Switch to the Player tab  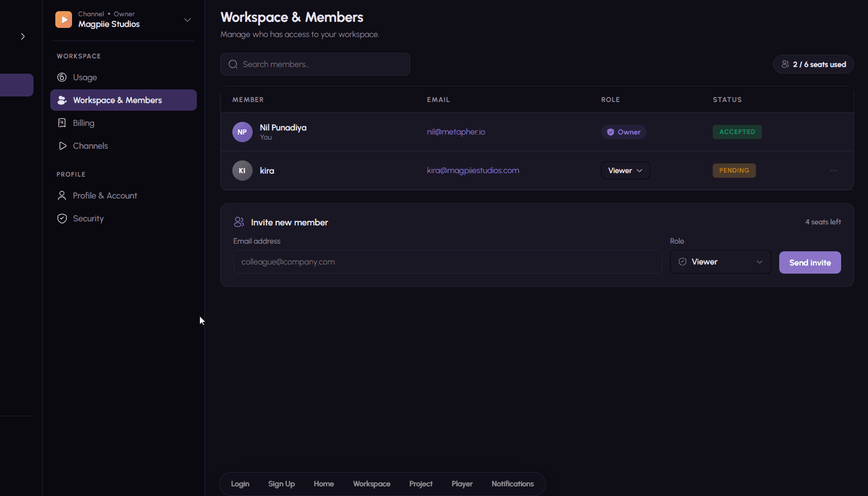462,484
